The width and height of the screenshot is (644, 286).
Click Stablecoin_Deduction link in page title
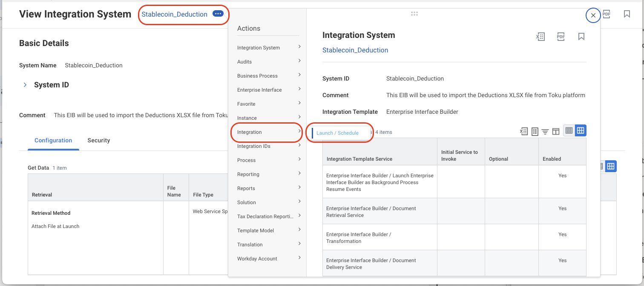click(x=175, y=14)
